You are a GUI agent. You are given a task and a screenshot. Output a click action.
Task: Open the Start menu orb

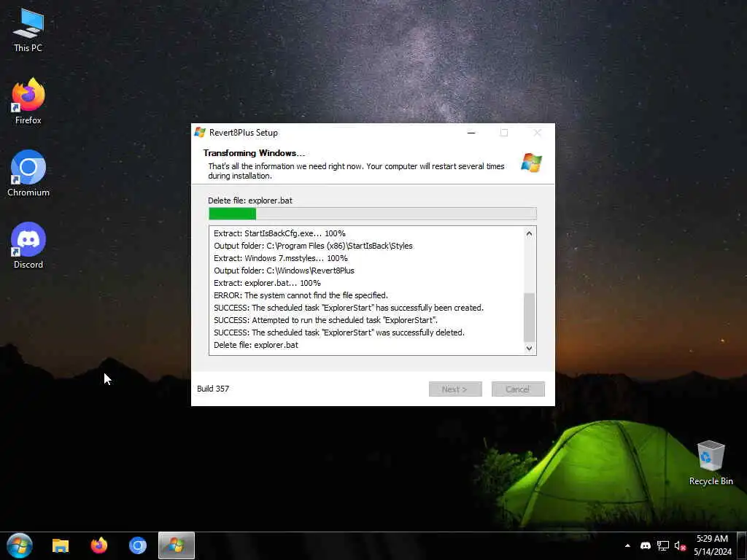[20, 545]
